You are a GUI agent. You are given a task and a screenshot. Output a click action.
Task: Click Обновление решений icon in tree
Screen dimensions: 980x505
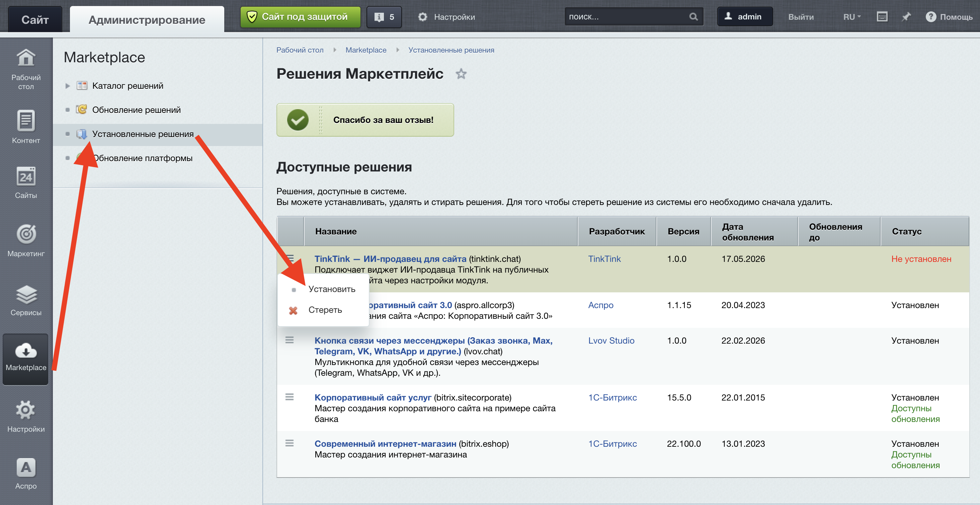(x=81, y=110)
